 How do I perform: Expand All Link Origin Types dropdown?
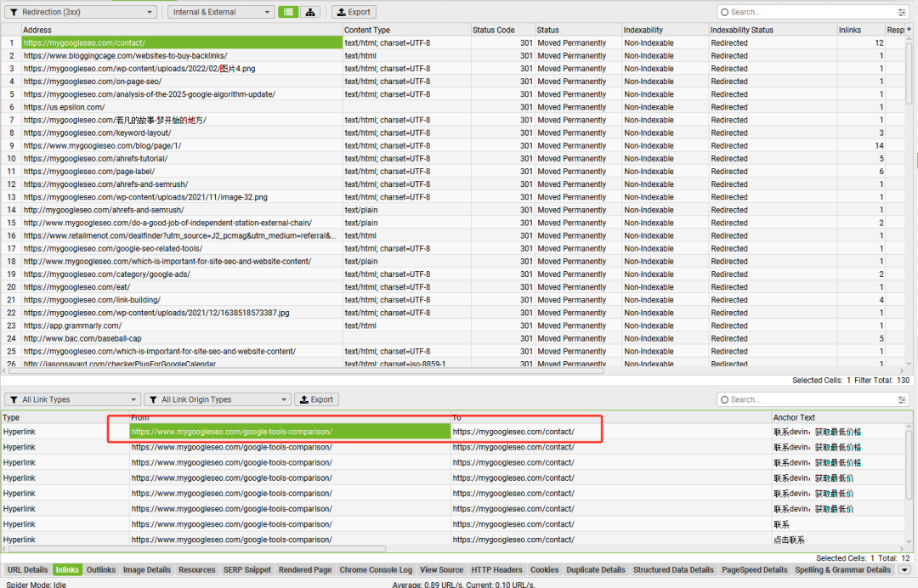pyautogui.click(x=218, y=399)
